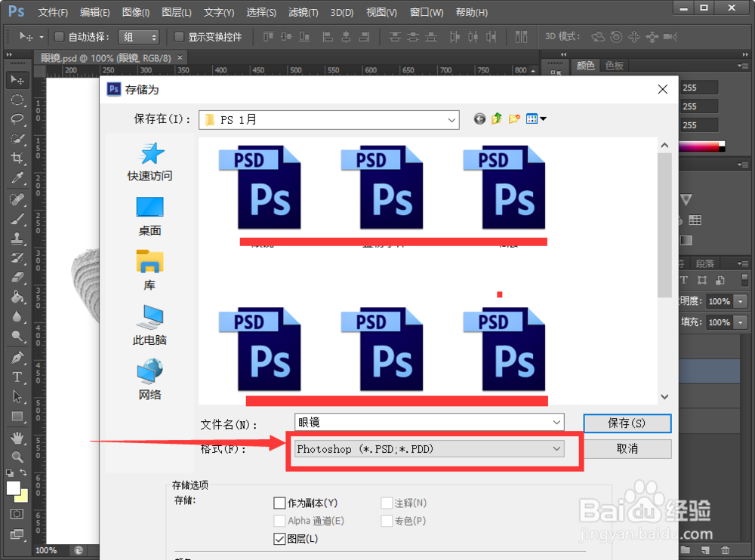Viewport: 755px width, 560px height.
Task: Select the first PSD file thumbnail
Action: point(260,188)
